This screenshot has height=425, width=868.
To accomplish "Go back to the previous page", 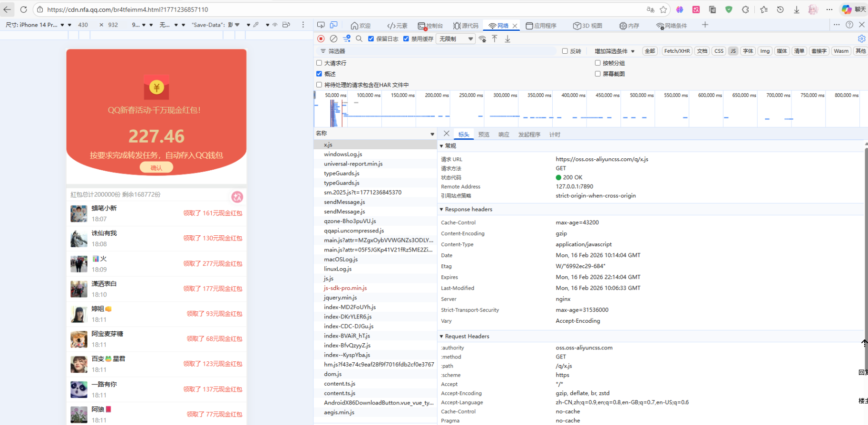I will click(x=7, y=10).
